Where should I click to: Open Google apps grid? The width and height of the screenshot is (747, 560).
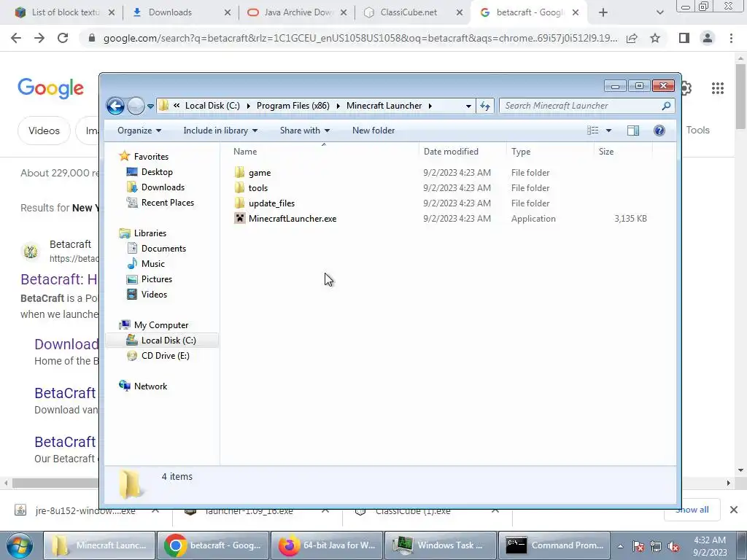[x=718, y=88]
